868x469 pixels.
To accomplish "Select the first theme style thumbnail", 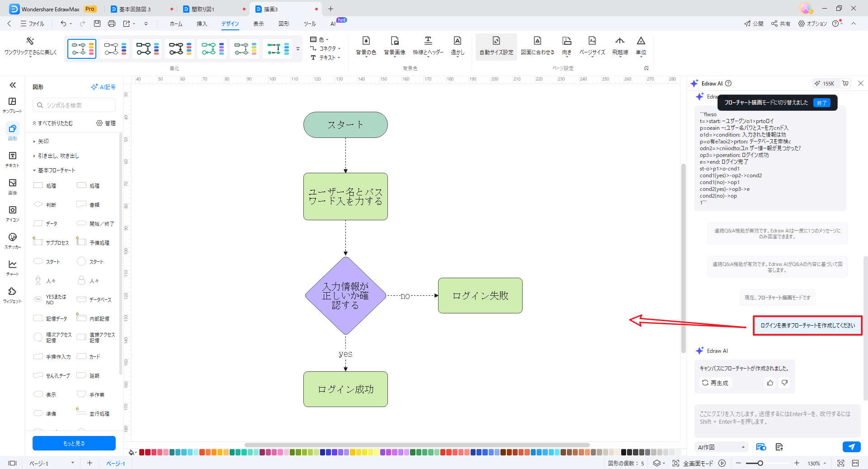I will (82, 49).
